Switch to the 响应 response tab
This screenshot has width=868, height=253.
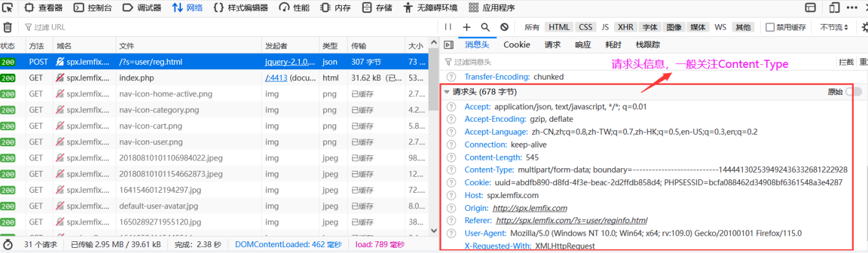[583, 45]
